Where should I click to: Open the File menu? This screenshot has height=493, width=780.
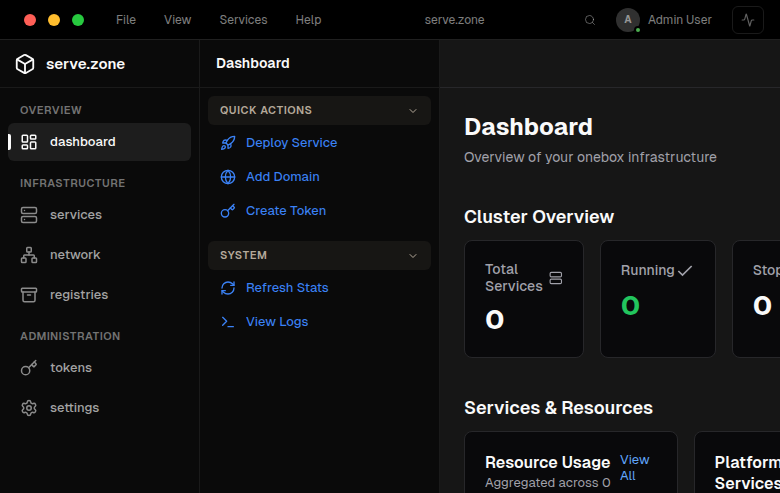[126, 20]
